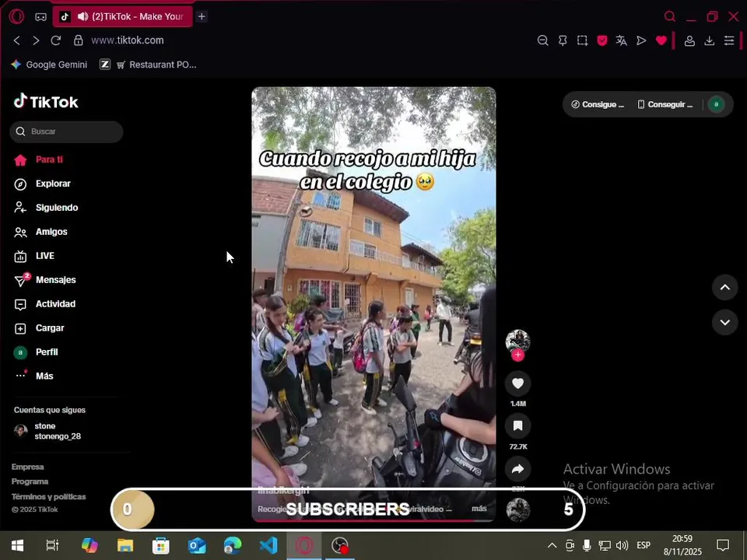Open Task View on the taskbar
747x560 pixels.
tap(52, 545)
